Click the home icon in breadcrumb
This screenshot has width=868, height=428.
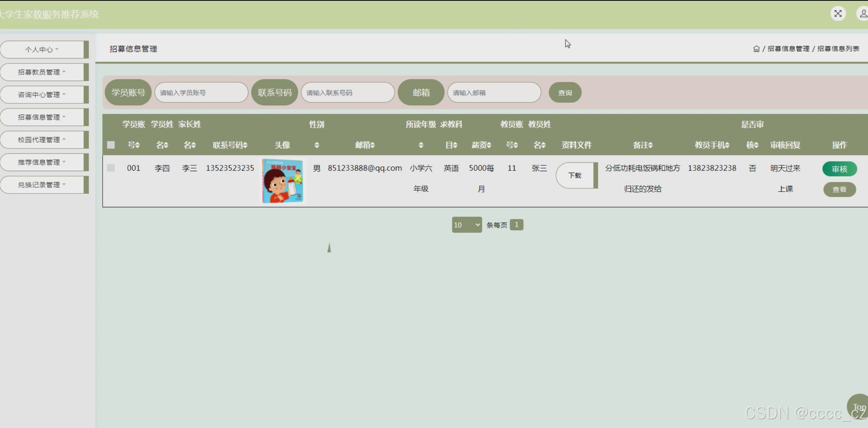pos(756,49)
